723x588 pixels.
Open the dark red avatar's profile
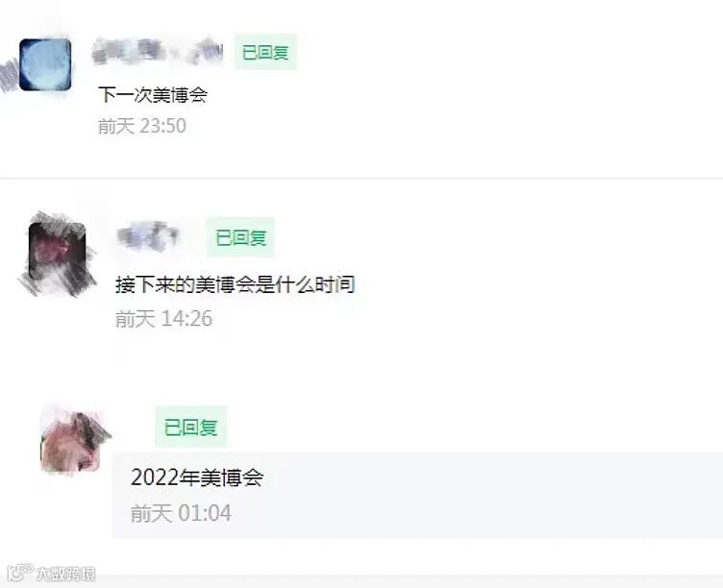[57, 251]
